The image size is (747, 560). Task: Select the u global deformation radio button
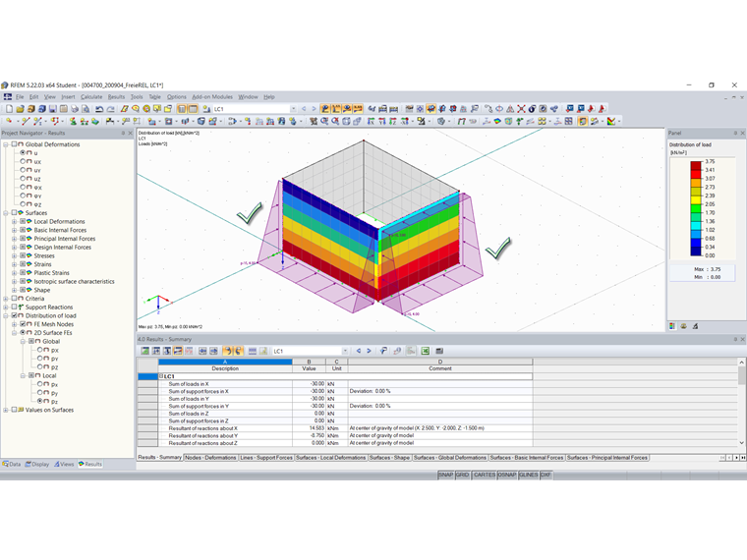click(23, 153)
